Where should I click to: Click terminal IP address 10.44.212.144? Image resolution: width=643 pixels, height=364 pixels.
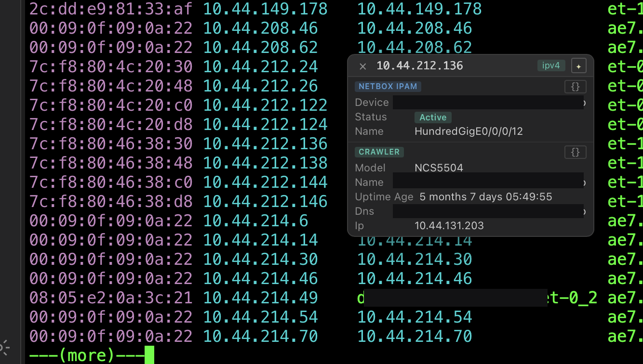pyautogui.click(x=265, y=182)
